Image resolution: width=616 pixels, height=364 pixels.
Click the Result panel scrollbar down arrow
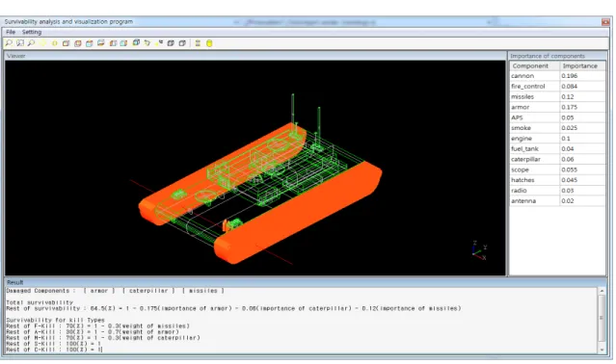point(602,350)
